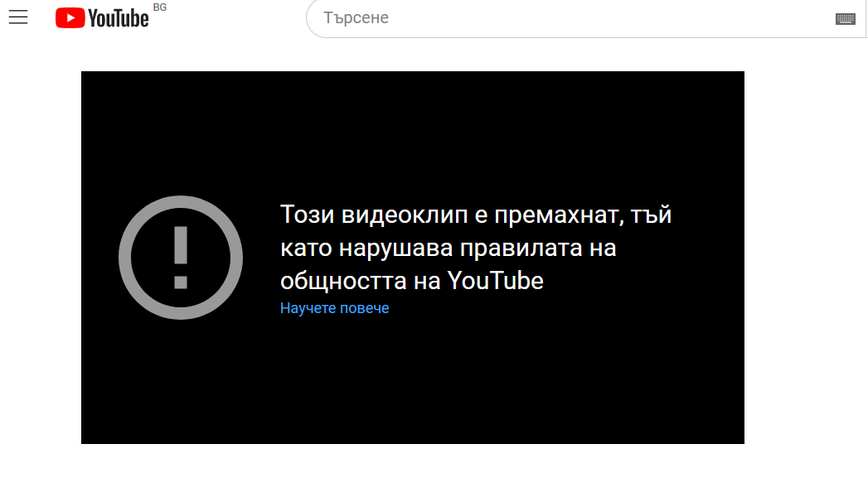Click the removed video message text
This screenshot has width=868, height=502.
coord(476,248)
